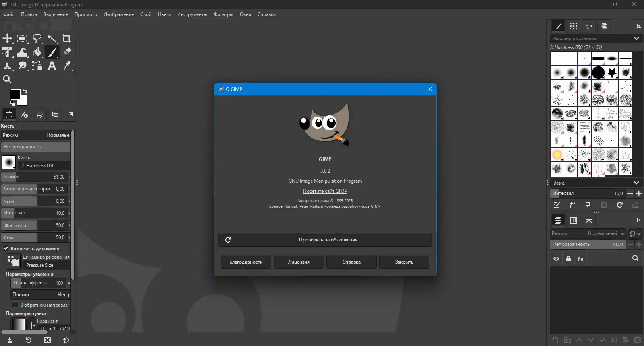Switch to the Patterns tab
The height and width of the screenshot is (346, 644).
pyautogui.click(x=574, y=26)
